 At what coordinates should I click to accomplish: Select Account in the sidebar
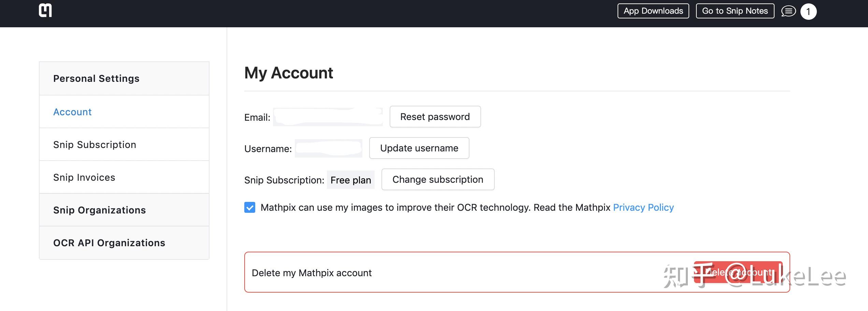point(72,112)
